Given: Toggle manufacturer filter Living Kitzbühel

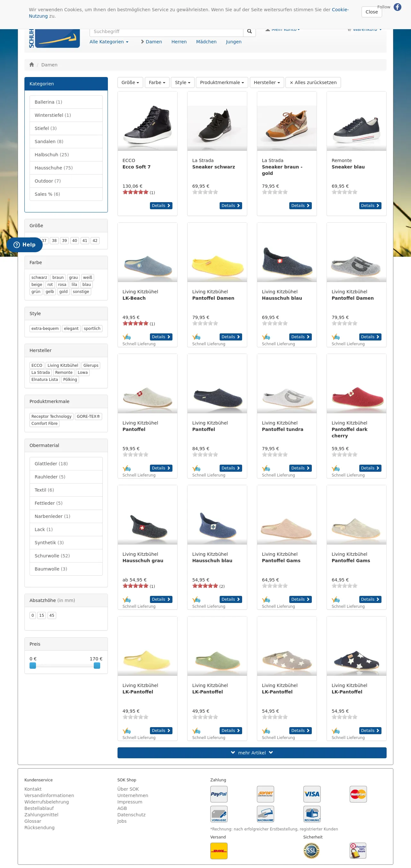Looking at the screenshot, I should click(63, 365).
